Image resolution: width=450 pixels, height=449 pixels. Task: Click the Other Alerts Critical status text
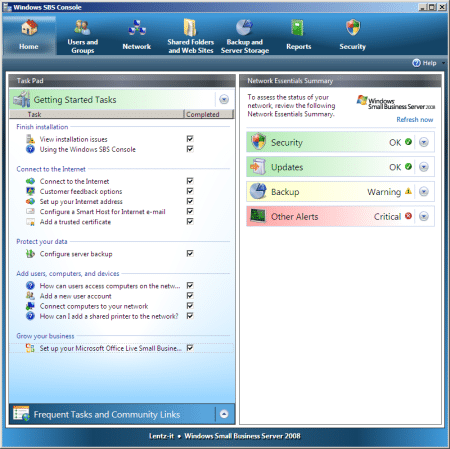click(387, 217)
